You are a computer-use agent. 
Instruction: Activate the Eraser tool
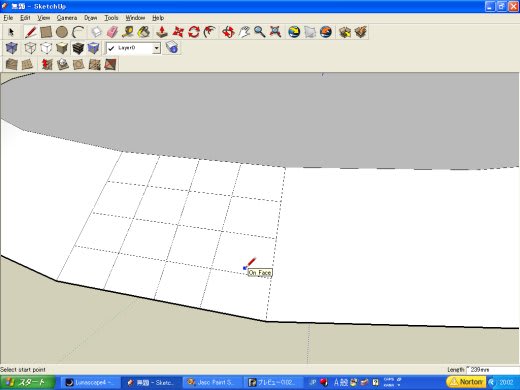click(112, 32)
